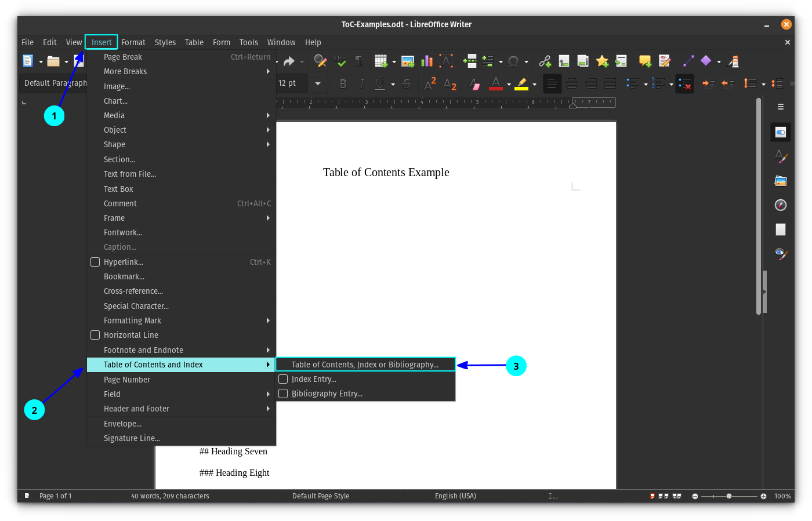Enable strikethrough formatting
This screenshot has width=812, height=521.
pos(407,83)
